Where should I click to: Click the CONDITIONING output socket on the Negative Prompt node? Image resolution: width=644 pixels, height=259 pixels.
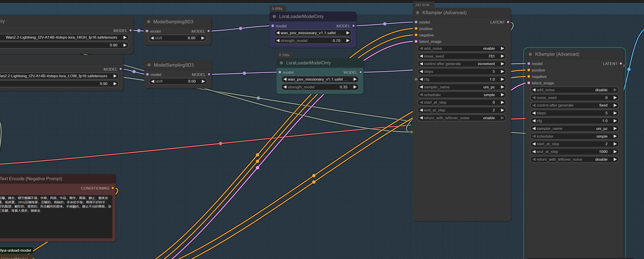(113, 188)
